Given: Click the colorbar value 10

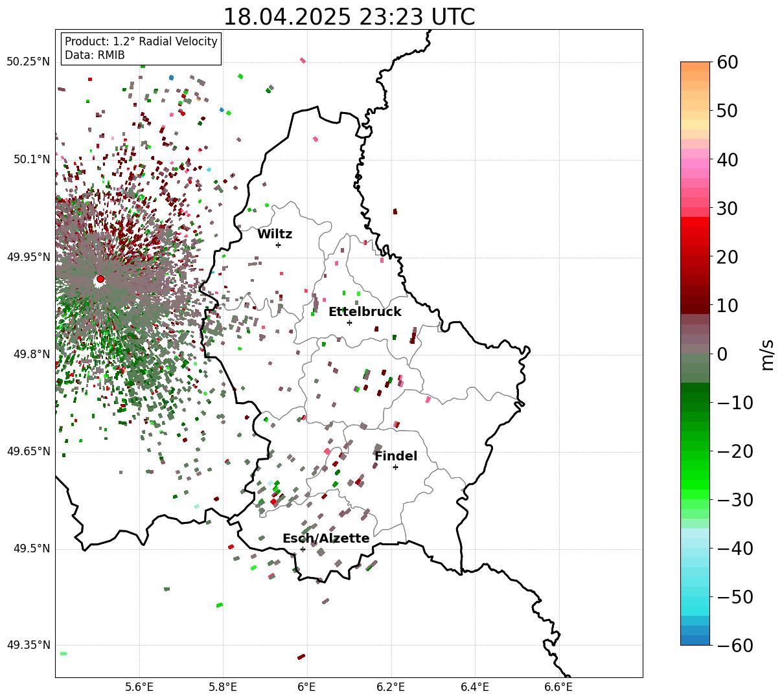Looking at the screenshot, I should (x=727, y=306).
